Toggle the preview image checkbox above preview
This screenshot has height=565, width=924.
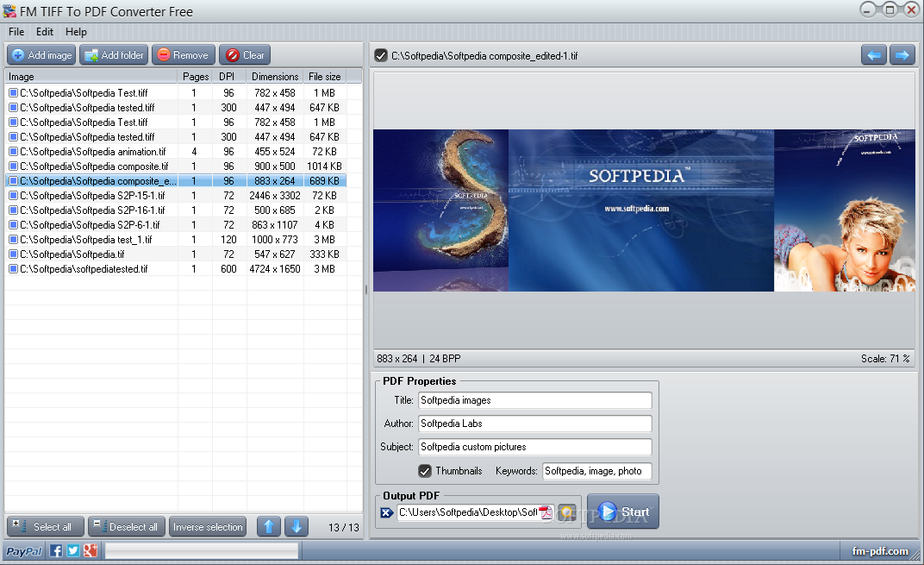381,56
